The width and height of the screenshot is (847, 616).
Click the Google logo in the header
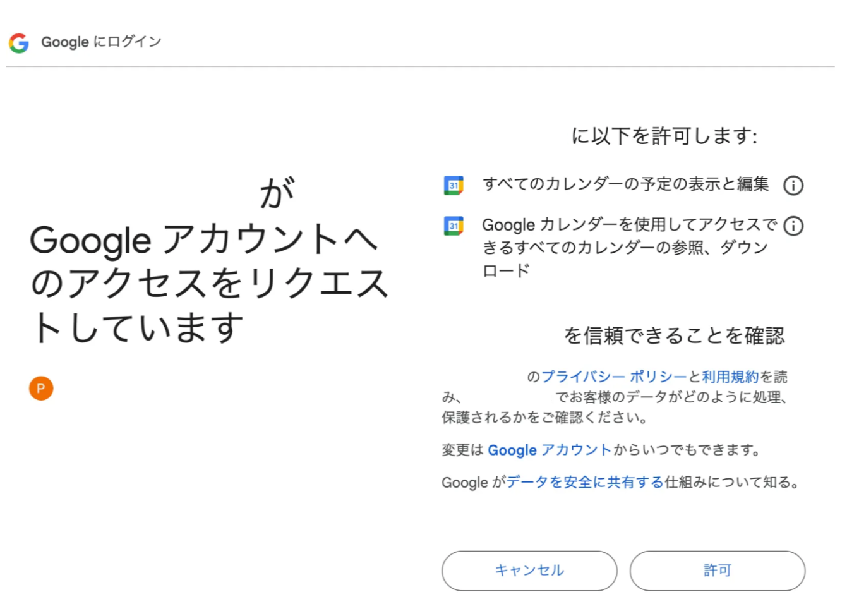(19, 42)
